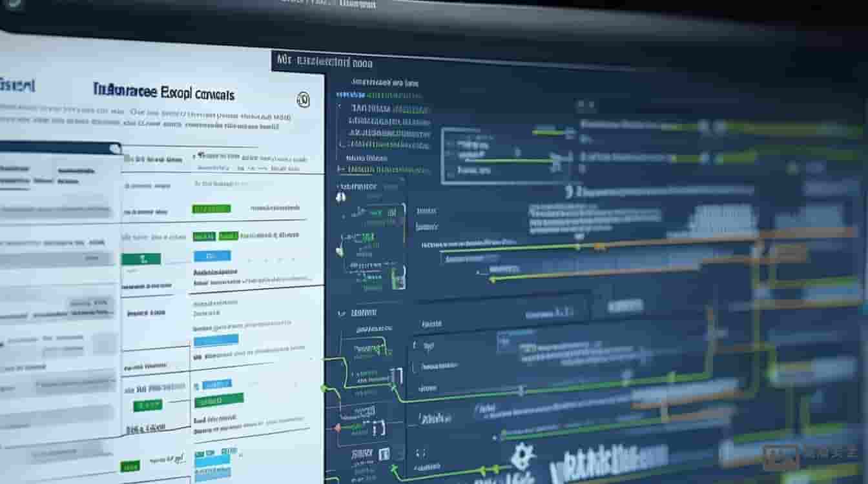
Task: Select the blurred label in the top-left corner
Action: (18, 85)
